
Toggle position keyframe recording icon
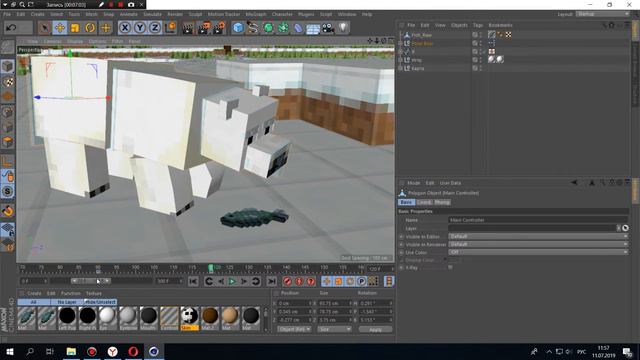(x=327, y=281)
